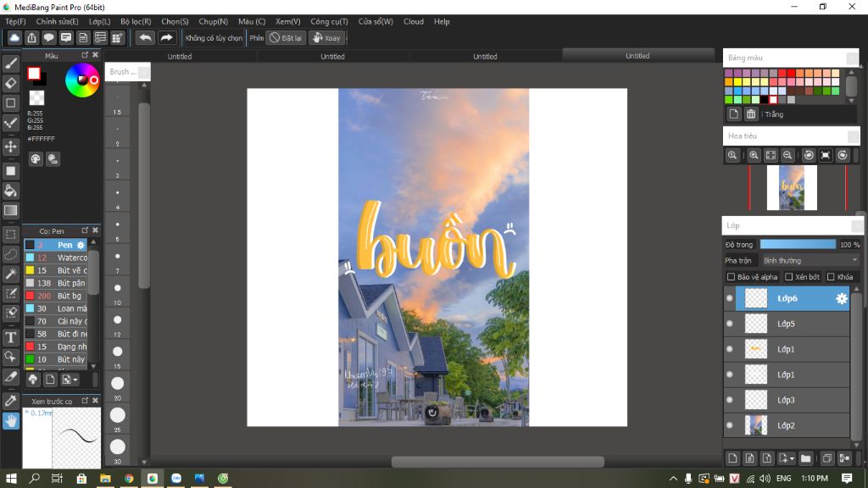Screen dimensions: 868x488
Task: Select the Eraser tool in left toolbar
Action: pyautogui.click(x=11, y=83)
